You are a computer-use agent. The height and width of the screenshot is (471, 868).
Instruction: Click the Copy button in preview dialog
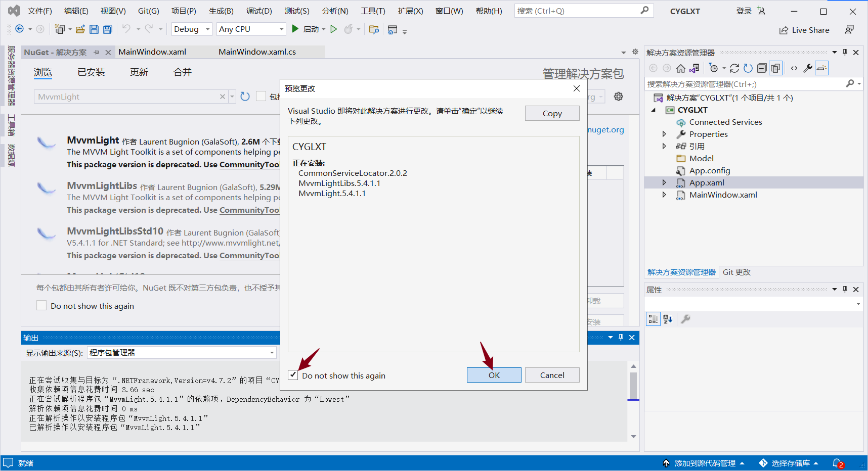tap(552, 113)
